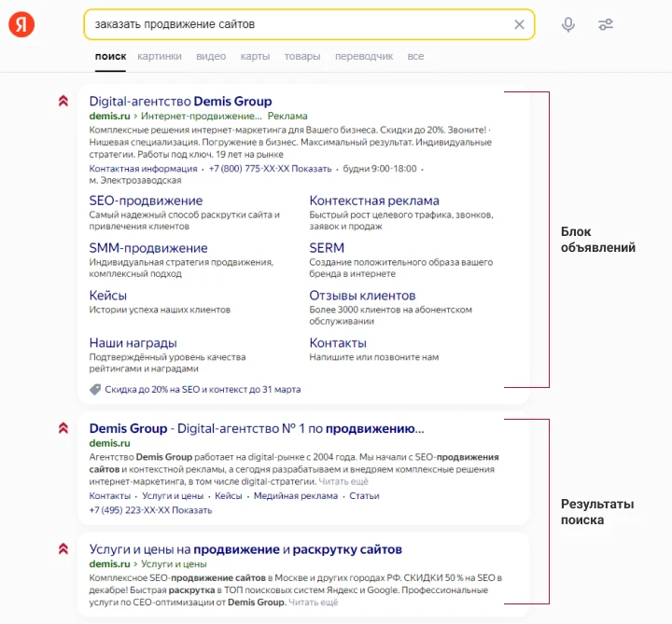This screenshot has width=672, height=624.
Task: Click the Медийная реклама link
Action: (296, 496)
